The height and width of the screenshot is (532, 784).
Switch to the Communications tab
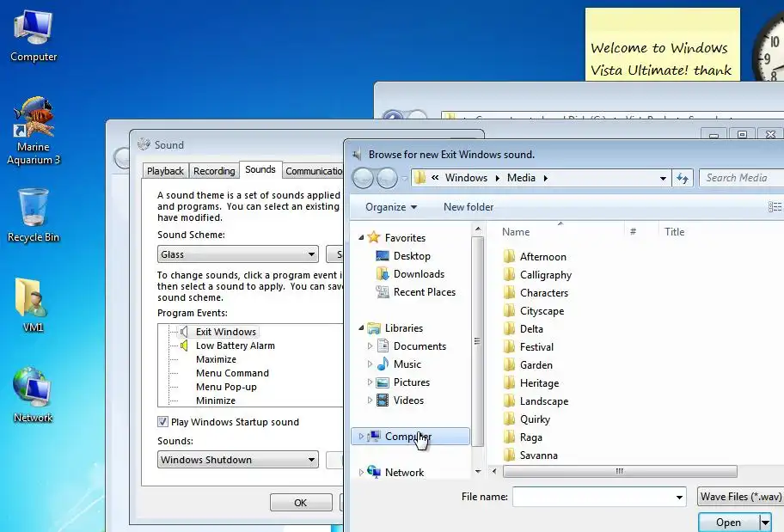pyautogui.click(x=314, y=171)
